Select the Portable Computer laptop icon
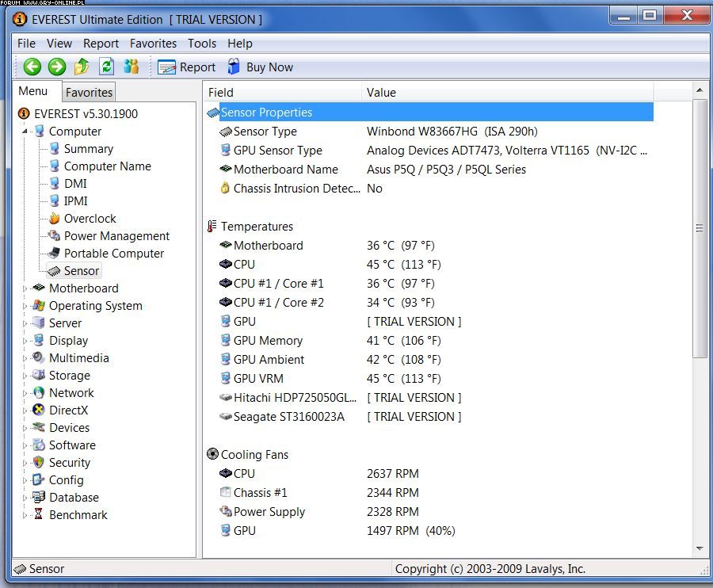 tap(55, 252)
